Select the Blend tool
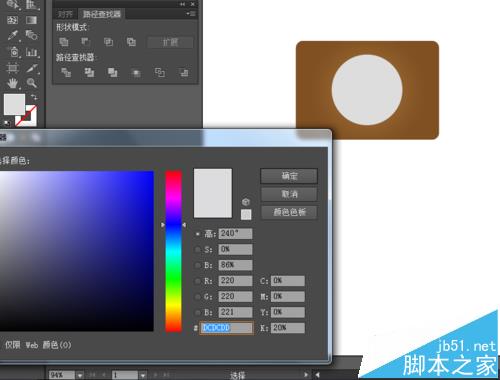Image resolution: width=500 pixels, height=380 pixels. (x=31, y=35)
